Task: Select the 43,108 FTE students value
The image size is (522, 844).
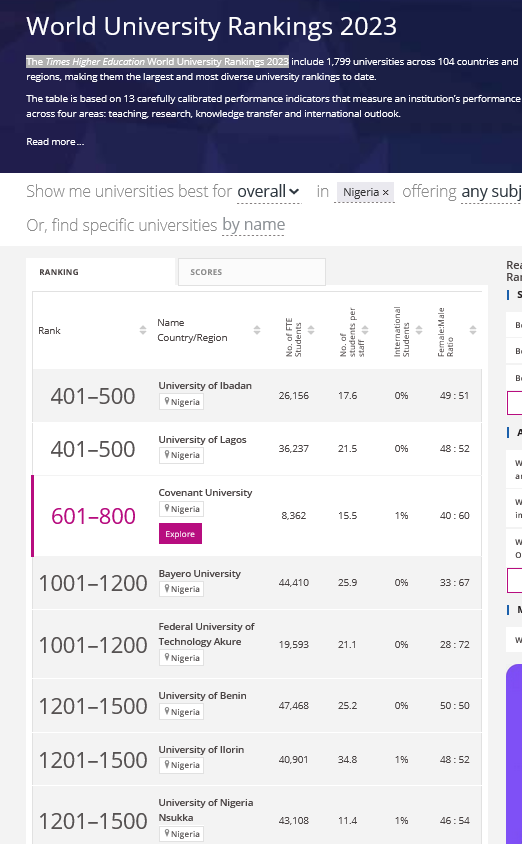Action: pos(294,821)
